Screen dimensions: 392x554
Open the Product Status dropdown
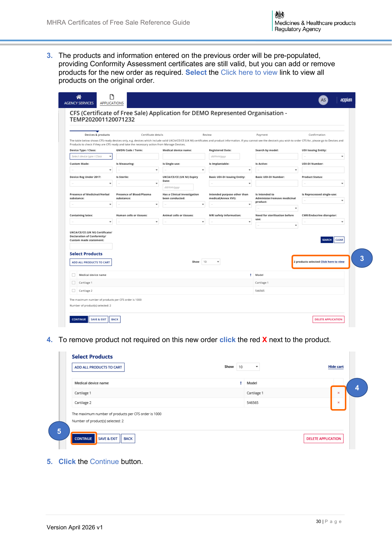[x=323, y=183]
